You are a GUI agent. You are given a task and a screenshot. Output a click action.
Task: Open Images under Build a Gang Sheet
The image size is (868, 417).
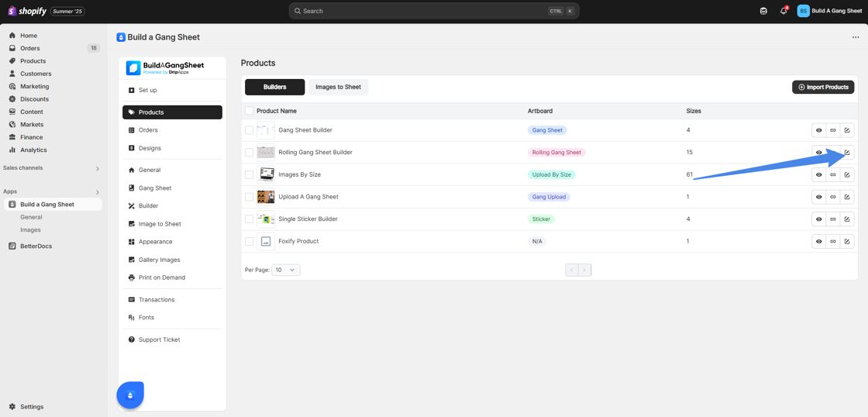[x=30, y=230]
